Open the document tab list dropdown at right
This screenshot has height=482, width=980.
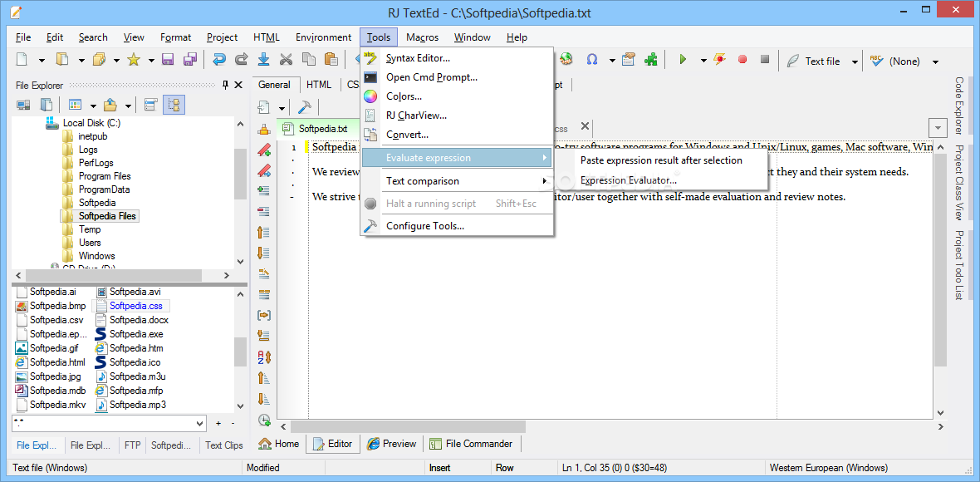tap(938, 128)
